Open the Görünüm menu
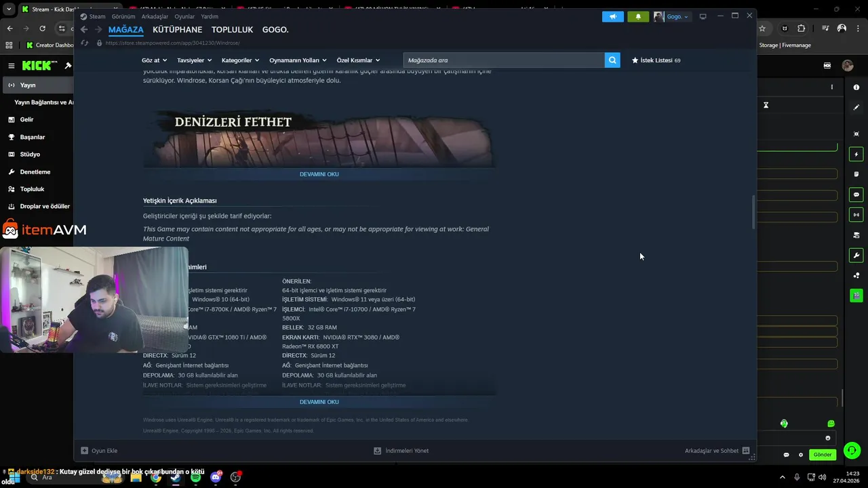The image size is (868, 488). pyautogui.click(x=123, y=16)
